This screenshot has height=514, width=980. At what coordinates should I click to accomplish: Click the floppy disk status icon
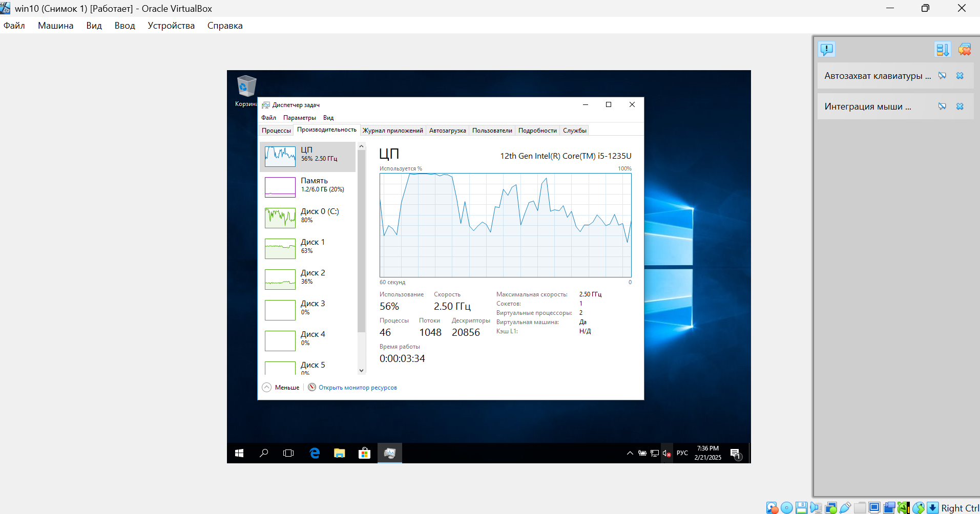(x=801, y=508)
